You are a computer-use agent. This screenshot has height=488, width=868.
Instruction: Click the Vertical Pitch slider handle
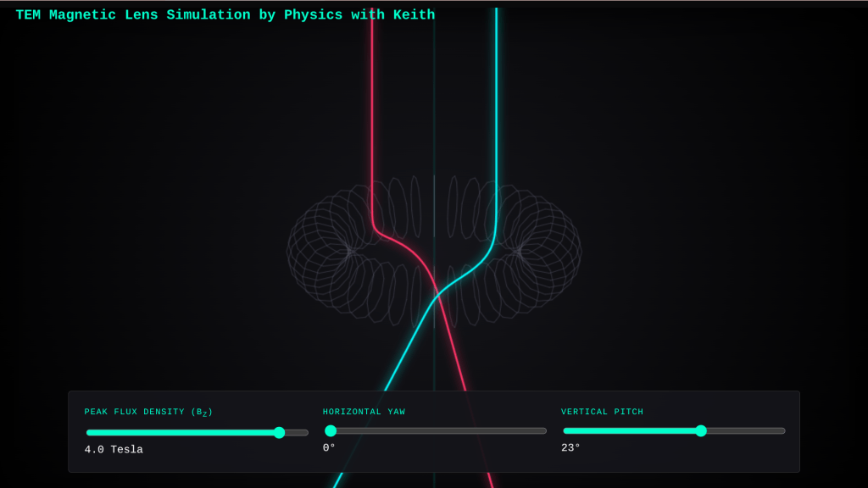tap(700, 430)
